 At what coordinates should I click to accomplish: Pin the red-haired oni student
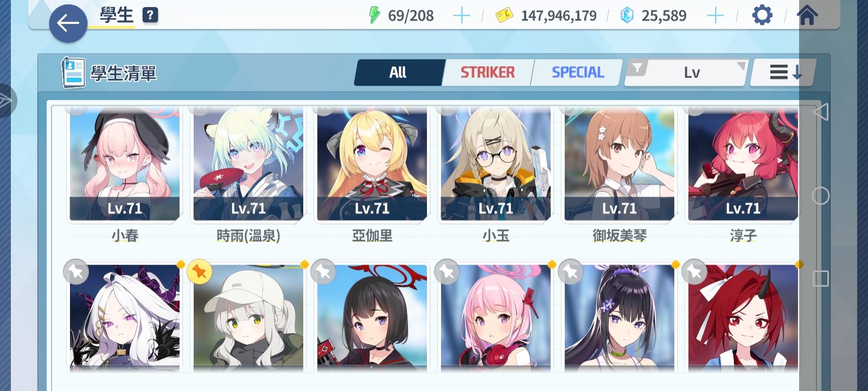[x=694, y=272]
